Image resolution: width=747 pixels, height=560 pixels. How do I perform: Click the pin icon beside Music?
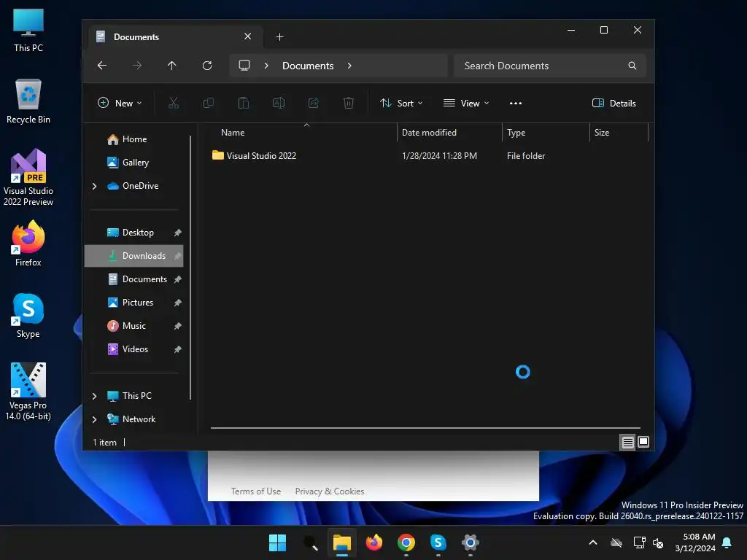[x=178, y=326]
